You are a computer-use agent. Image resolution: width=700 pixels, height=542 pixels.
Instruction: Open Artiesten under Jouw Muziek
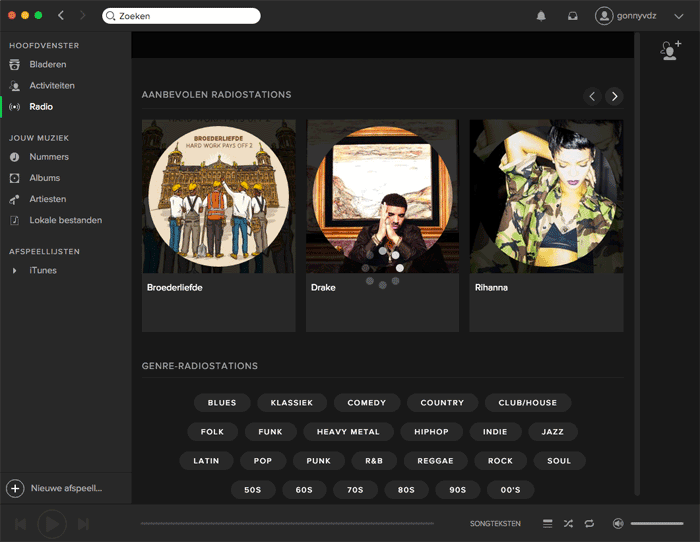pos(48,199)
